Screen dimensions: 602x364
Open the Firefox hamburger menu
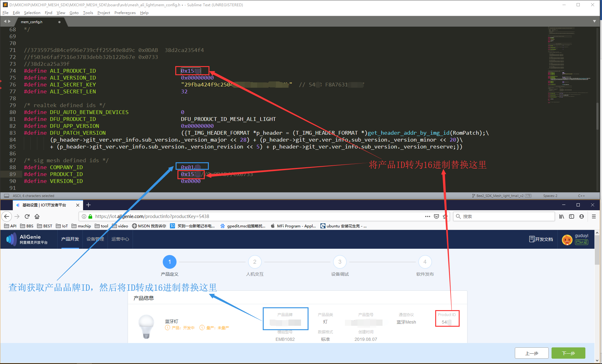tap(594, 216)
